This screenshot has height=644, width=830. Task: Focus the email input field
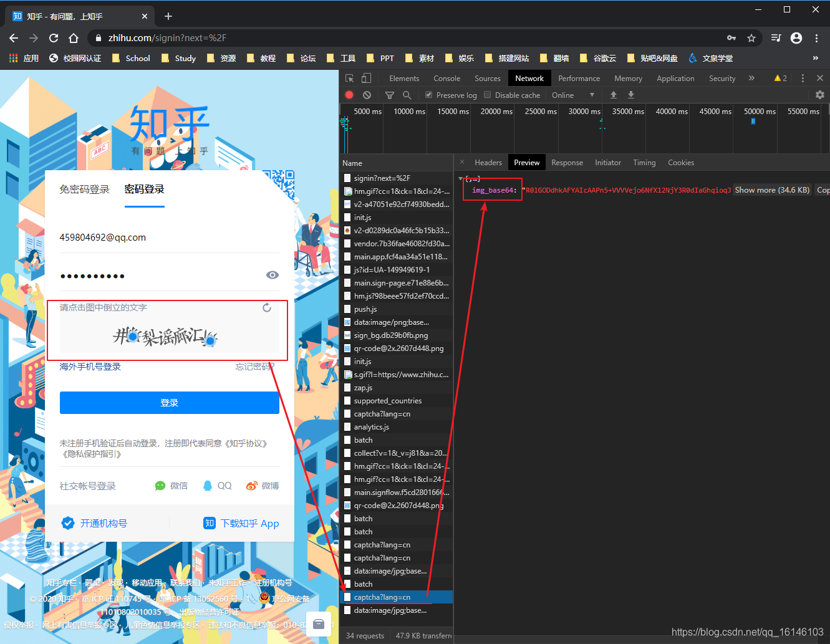point(170,238)
